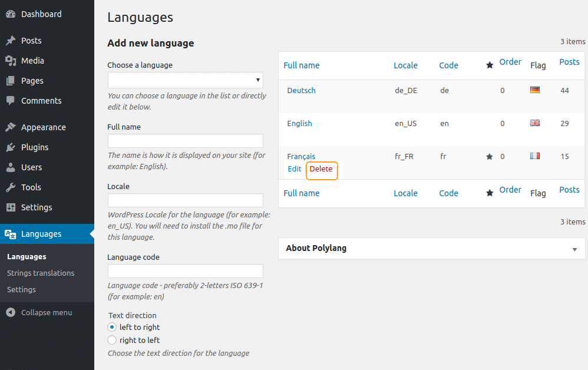Open the Choose a language dropdown

point(186,80)
